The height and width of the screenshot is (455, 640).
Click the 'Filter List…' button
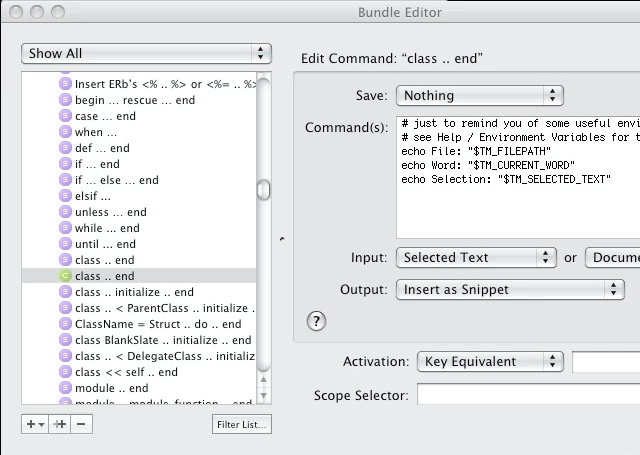tap(242, 424)
